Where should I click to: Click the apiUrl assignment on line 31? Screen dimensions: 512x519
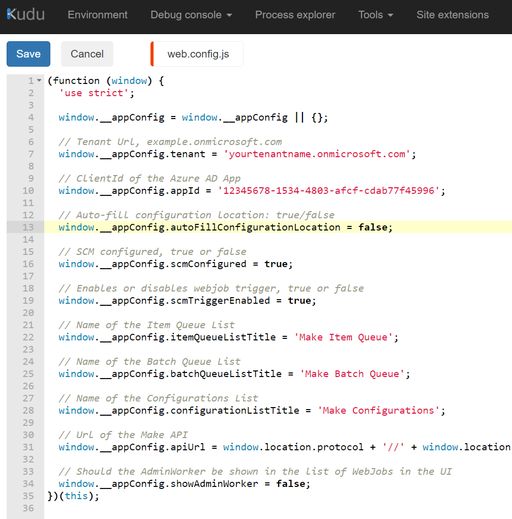[x=284, y=447]
